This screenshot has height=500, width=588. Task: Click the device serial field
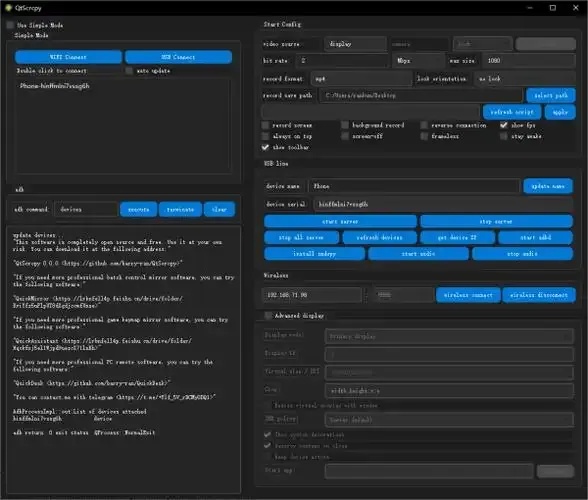(x=443, y=204)
